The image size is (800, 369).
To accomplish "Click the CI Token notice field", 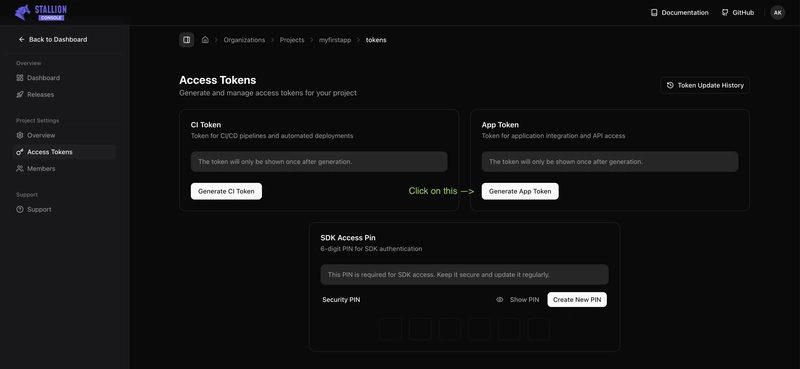I will tap(319, 162).
